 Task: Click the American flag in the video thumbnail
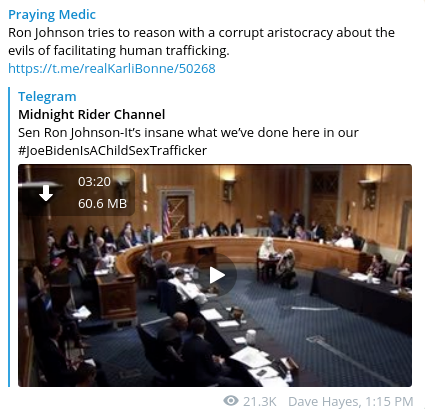point(166,219)
